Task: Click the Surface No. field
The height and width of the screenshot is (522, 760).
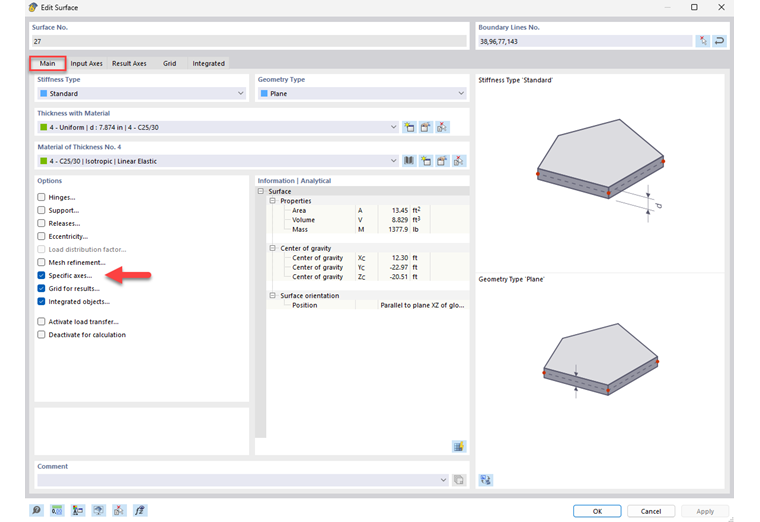Action: tap(249, 41)
